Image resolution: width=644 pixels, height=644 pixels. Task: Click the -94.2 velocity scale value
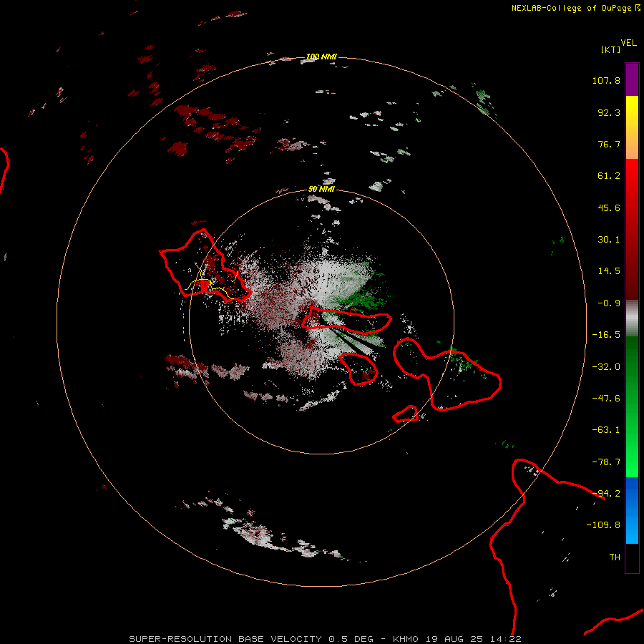tap(606, 494)
